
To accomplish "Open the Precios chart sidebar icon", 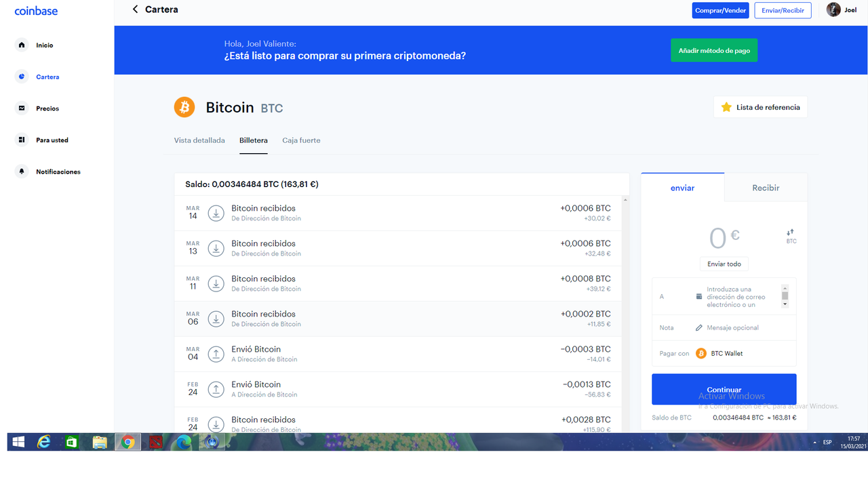I will point(22,108).
